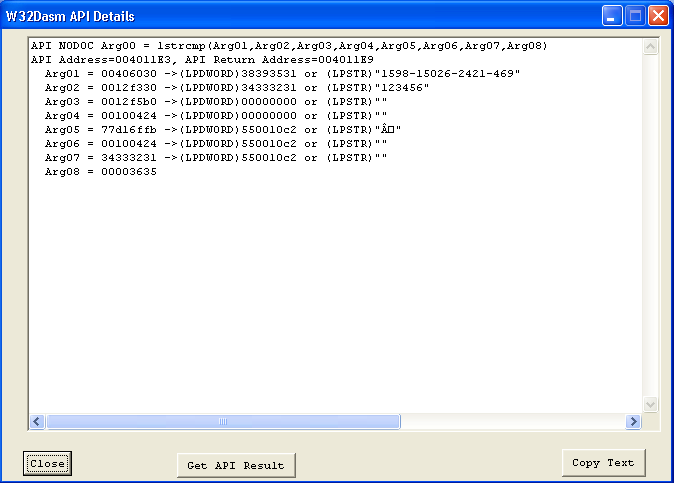Click the Arg02 string "123456"
The image size is (674, 483).
point(401,88)
